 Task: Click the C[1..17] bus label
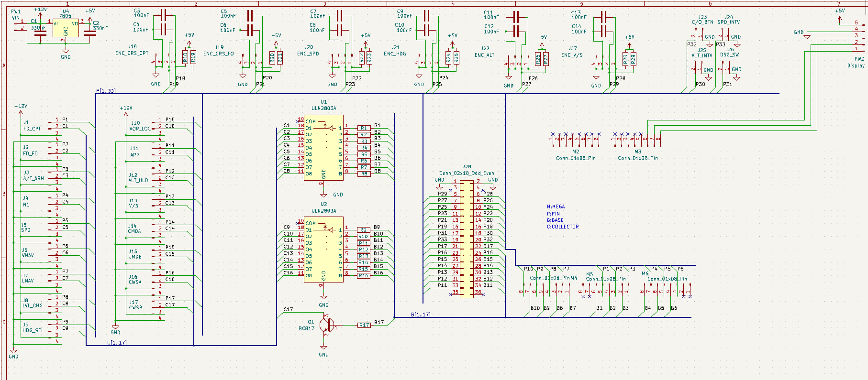click(x=117, y=343)
